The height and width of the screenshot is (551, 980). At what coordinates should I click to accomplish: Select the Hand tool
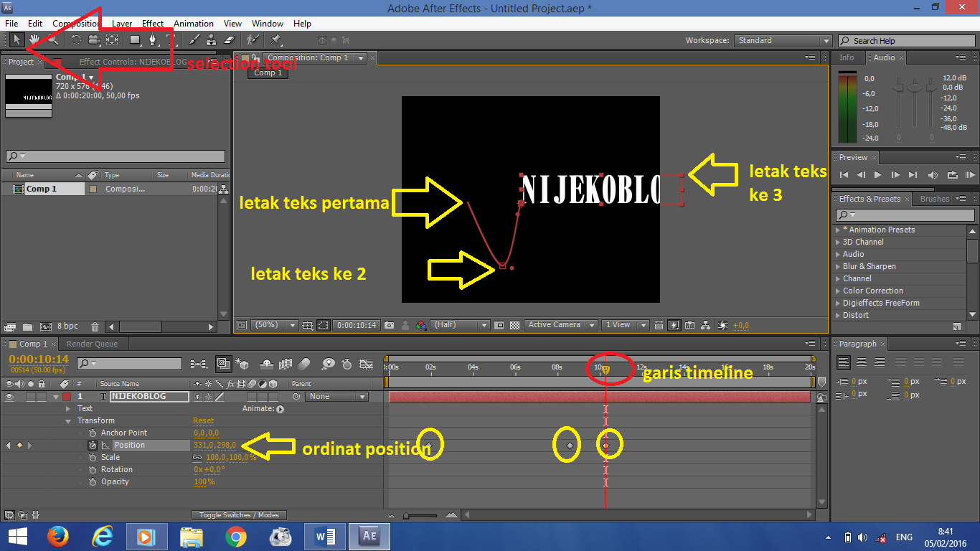[x=34, y=39]
